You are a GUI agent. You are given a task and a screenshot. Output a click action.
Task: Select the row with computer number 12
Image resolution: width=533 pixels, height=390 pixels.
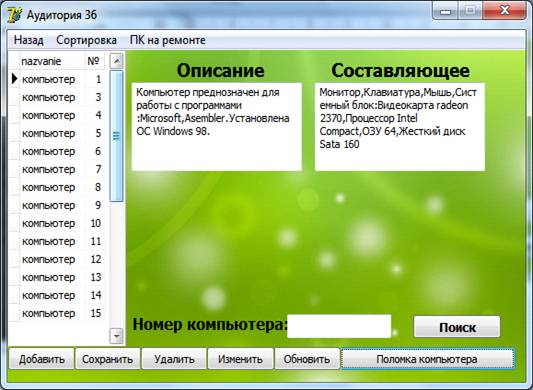pos(57,259)
